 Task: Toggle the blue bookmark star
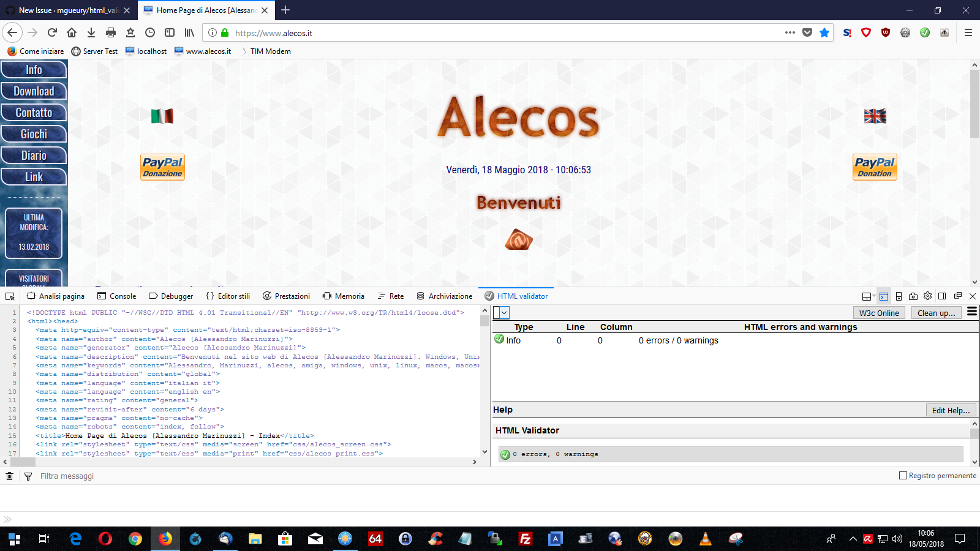click(824, 32)
